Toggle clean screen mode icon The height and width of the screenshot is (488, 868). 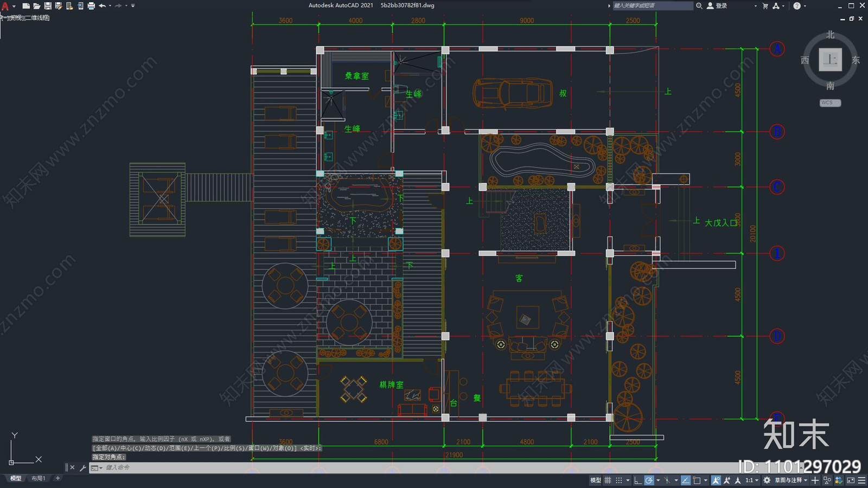pyautogui.click(x=851, y=480)
